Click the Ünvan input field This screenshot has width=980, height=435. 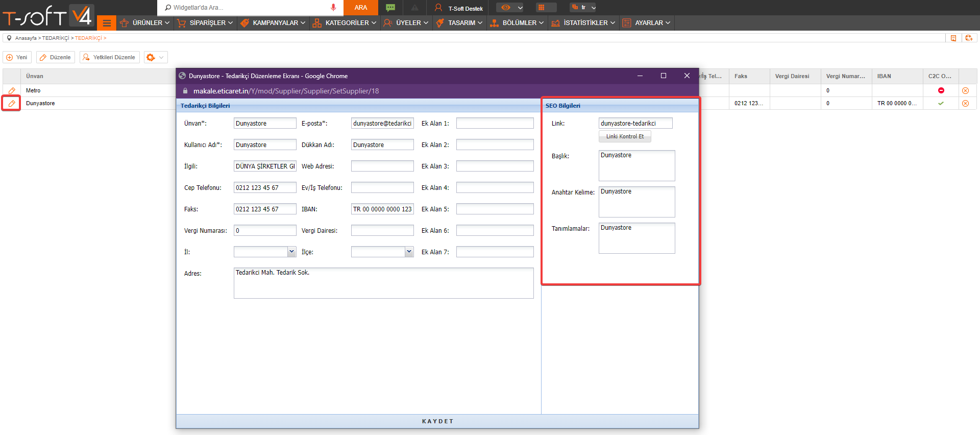click(x=265, y=123)
